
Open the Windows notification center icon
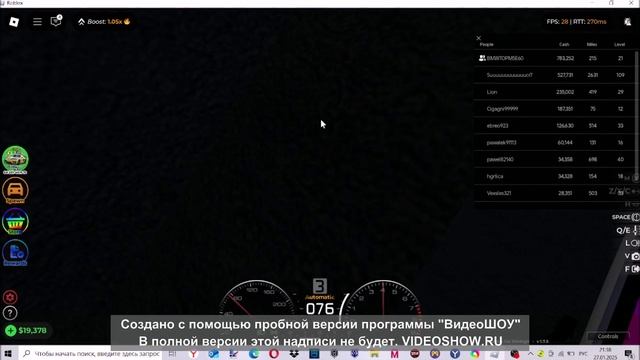pyautogui.click(x=629, y=353)
